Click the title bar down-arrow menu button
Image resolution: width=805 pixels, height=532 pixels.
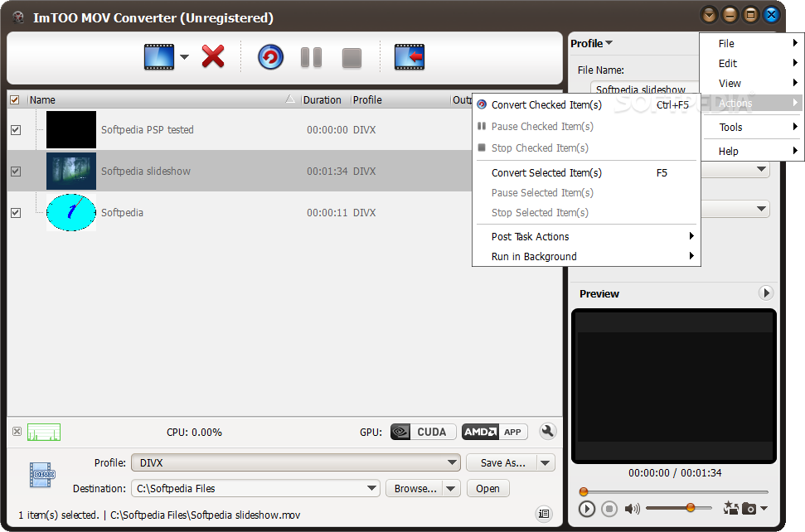point(709,15)
